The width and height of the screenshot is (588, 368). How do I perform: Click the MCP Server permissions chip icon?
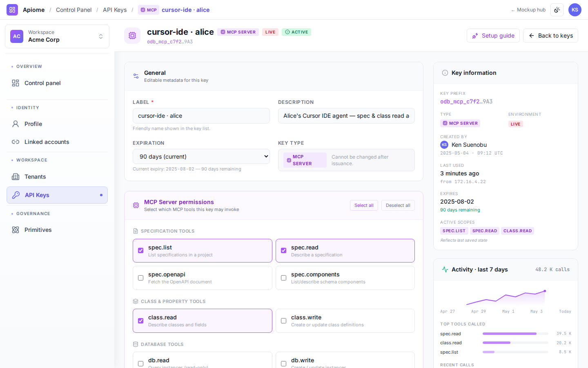point(136,205)
